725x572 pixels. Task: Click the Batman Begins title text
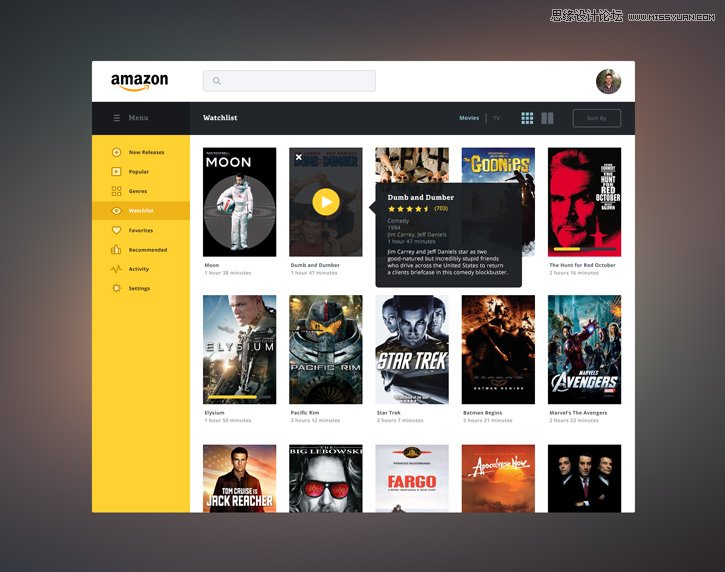(x=483, y=412)
